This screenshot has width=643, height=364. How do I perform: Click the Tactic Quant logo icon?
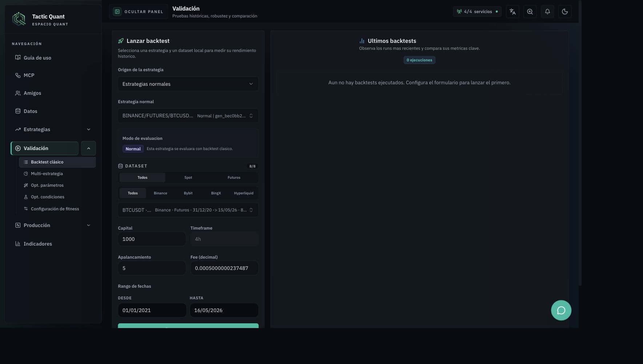(x=19, y=19)
